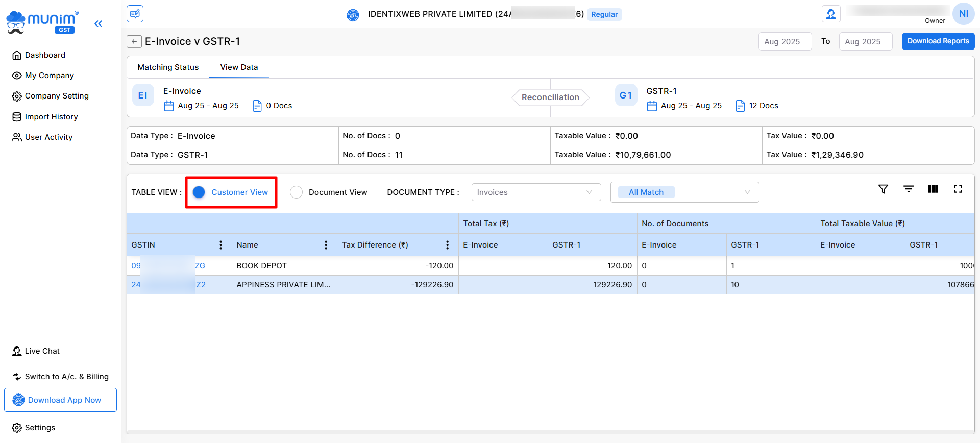Sort by Name column header

pos(248,245)
